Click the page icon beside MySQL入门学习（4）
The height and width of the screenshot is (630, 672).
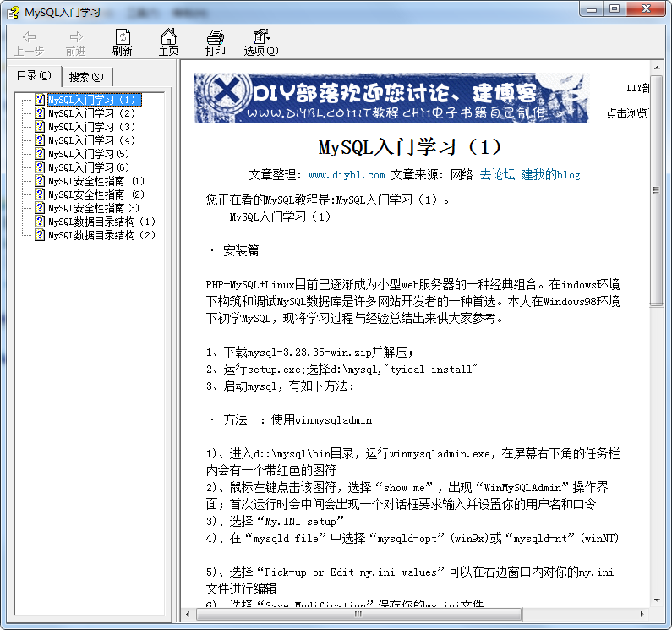40,140
